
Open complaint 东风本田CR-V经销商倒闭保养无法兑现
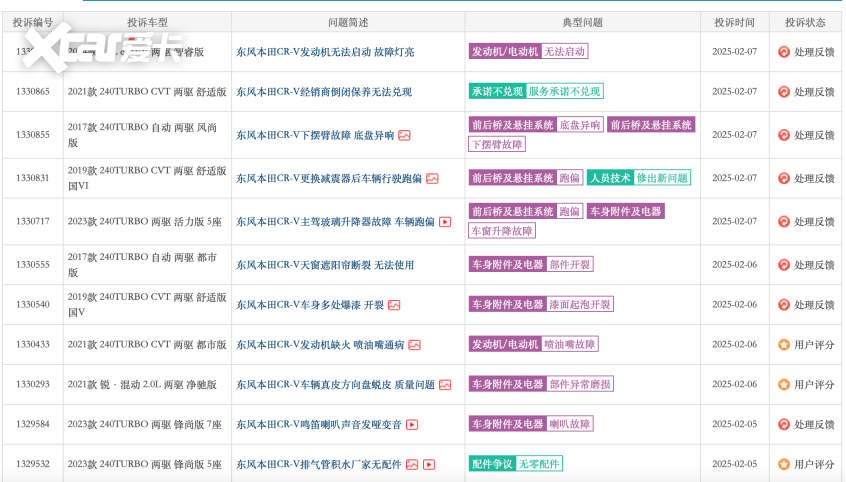323,92
